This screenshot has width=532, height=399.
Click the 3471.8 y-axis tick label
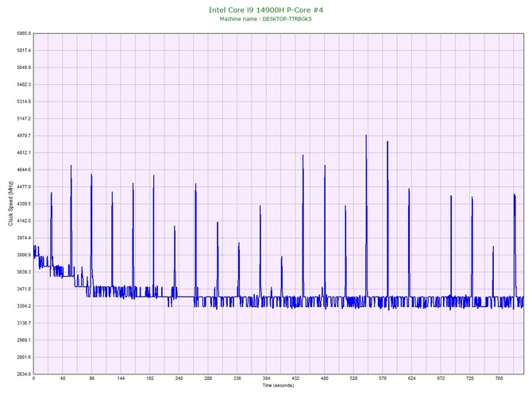click(24, 289)
